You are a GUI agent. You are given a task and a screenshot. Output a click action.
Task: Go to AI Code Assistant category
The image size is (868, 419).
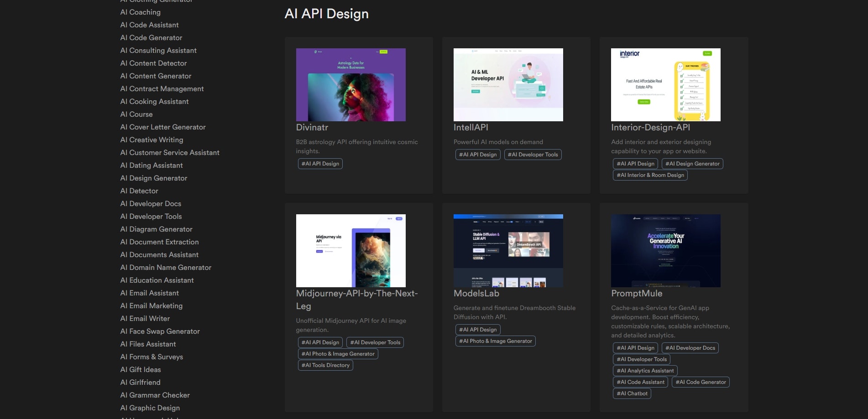pyautogui.click(x=149, y=25)
